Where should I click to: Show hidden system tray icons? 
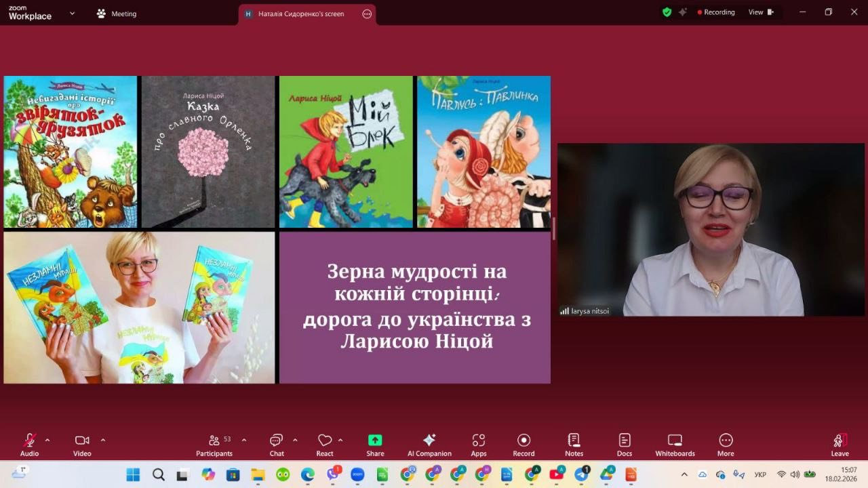pos(684,474)
